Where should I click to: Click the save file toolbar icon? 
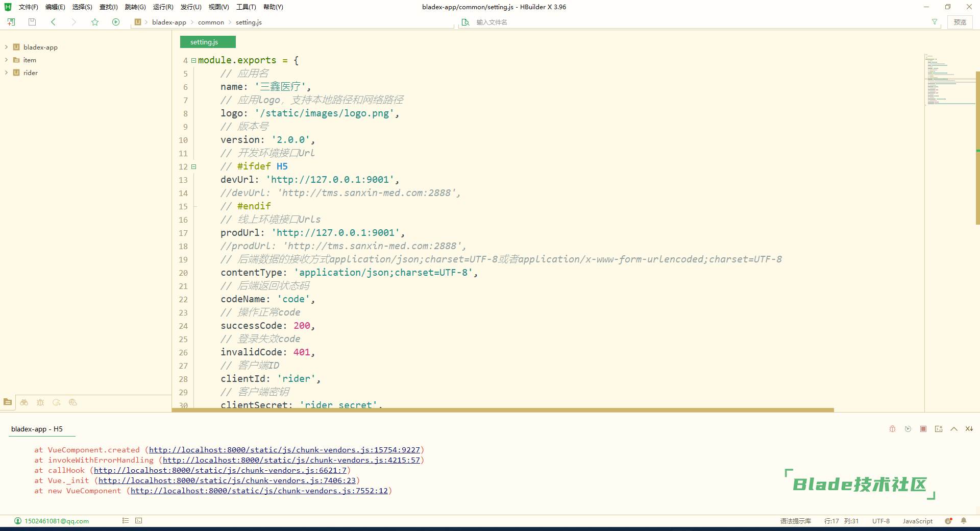click(x=32, y=22)
